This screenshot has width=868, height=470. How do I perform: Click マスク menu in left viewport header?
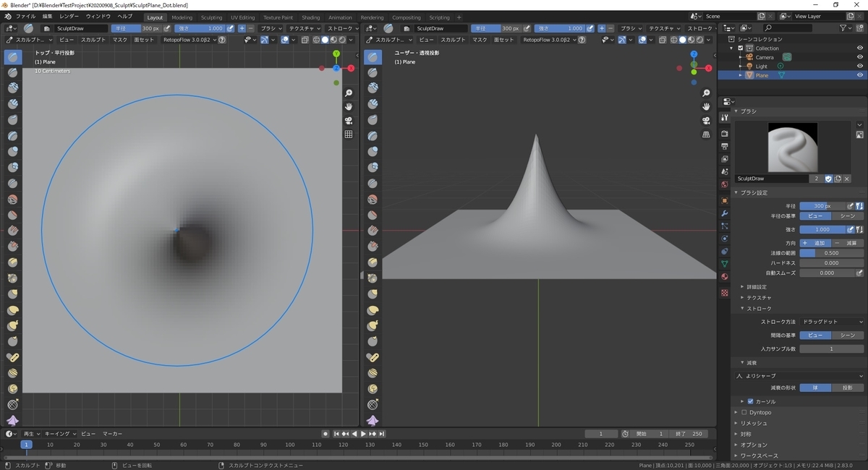pos(120,40)
